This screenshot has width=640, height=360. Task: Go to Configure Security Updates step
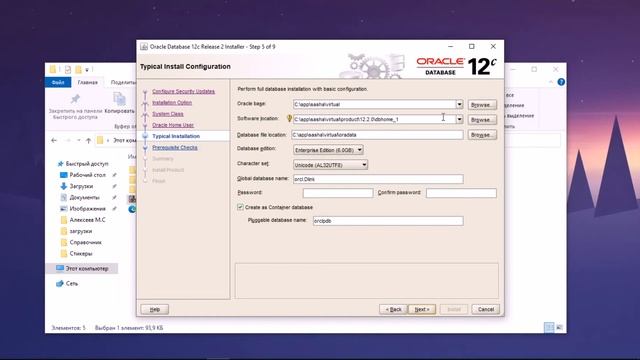tap(183, 91)
